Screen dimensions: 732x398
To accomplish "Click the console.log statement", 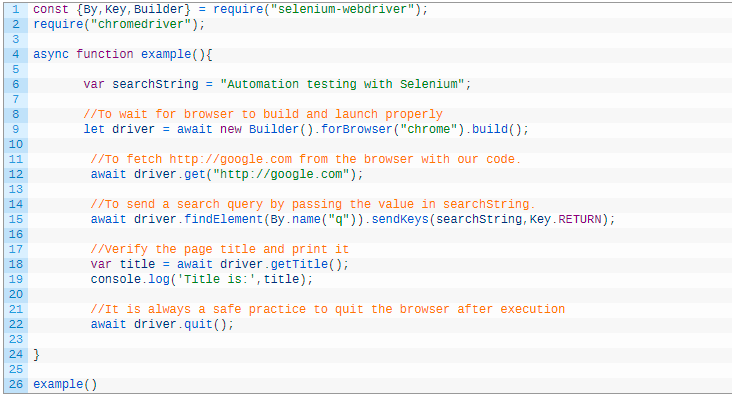I will point(202,279).
